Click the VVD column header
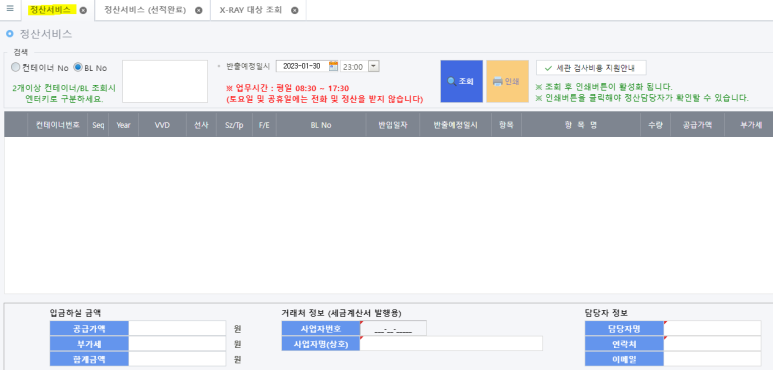The height and width of the screenshot is (370, 773). (162, 125)
